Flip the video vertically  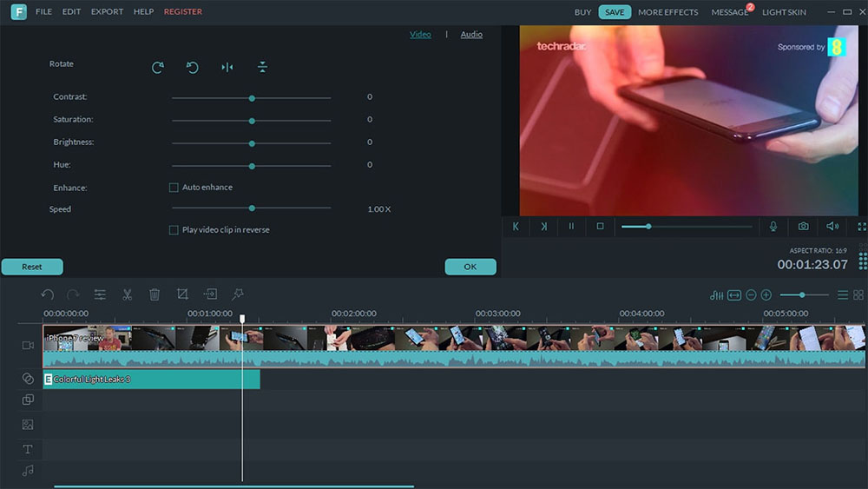pos(263,68)
